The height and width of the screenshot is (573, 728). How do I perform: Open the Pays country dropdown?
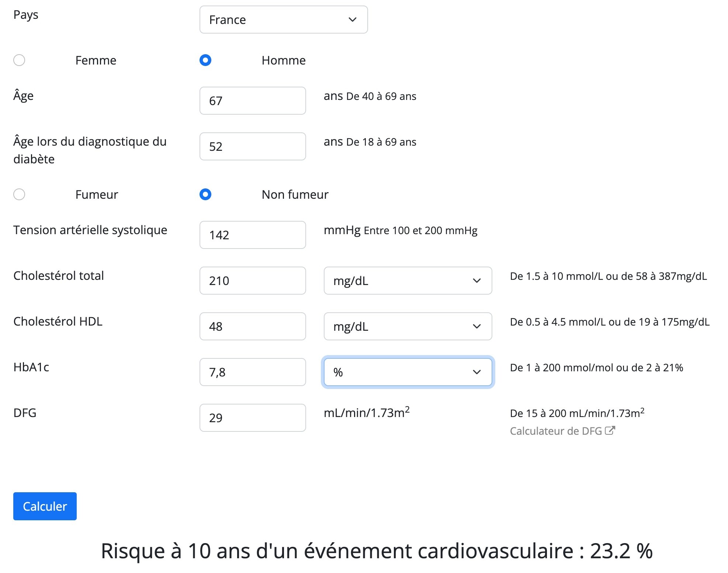pos(283,20)
